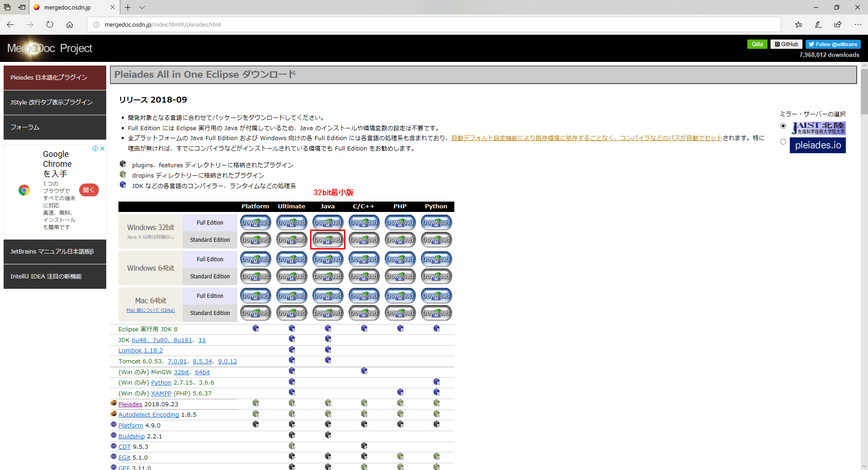Download Windows 64bit Standard Edition Python
868x470 pixels.
click(436, 277)
